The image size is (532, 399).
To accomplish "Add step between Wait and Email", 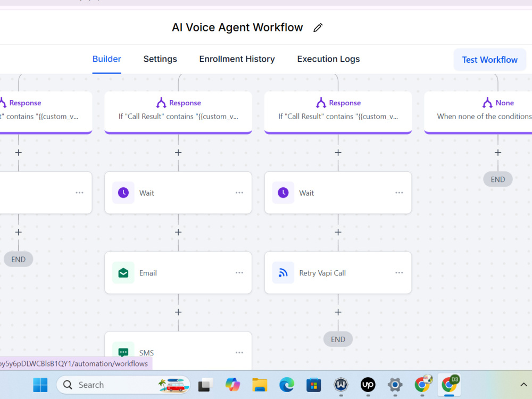I will (x=178, y=232).
